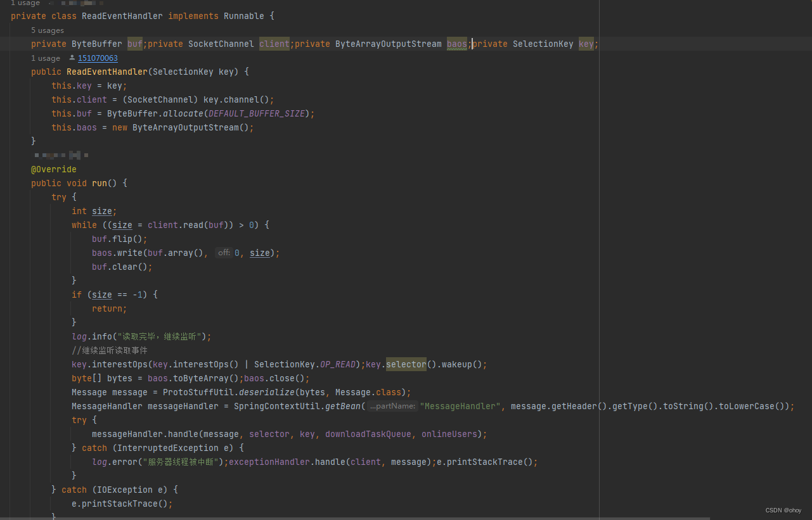This screenshot has width=812, height=520.
Task: Click the comment "//继续监听读取事件"
Action: (x=110, y=350)
